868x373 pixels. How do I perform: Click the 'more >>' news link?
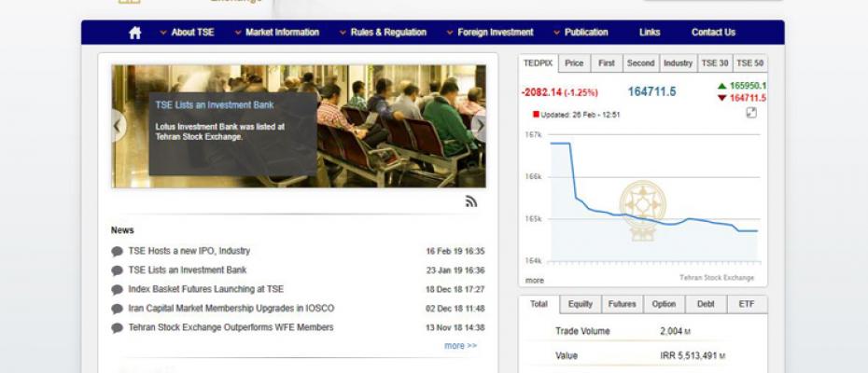[460, 346]
